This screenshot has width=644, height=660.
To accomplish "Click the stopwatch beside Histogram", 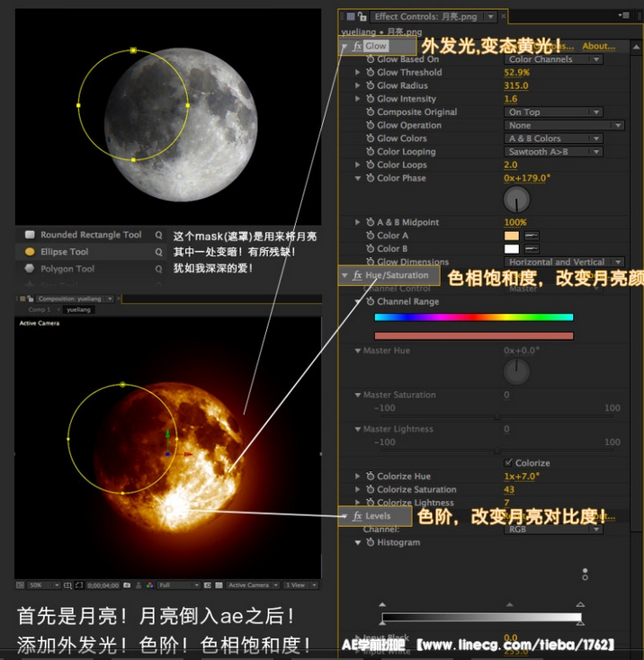I will (371, 542).
